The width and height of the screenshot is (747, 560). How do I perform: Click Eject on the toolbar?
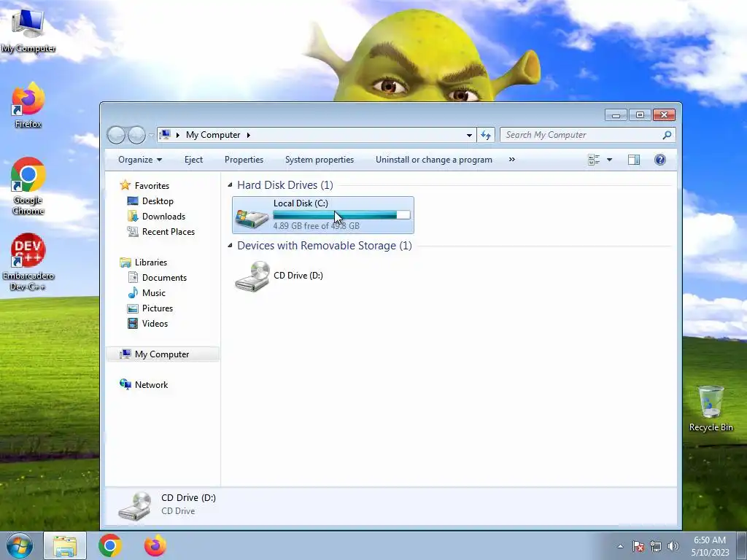(x=193, y=160)
